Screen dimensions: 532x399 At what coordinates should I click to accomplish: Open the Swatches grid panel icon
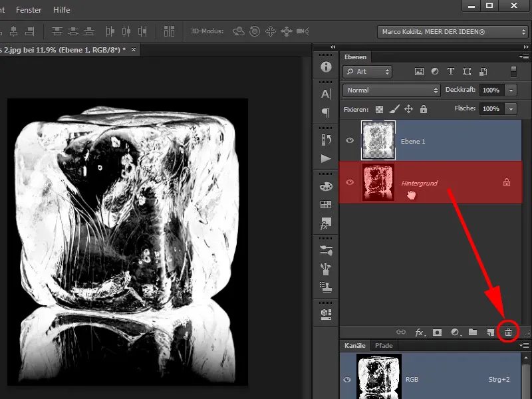pos(326,204)
